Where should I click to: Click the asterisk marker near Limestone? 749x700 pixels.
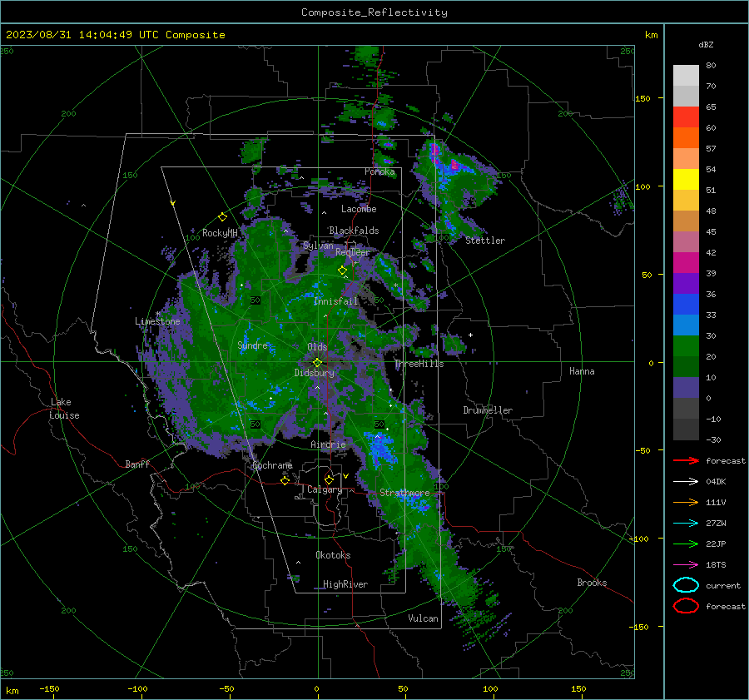157,314
